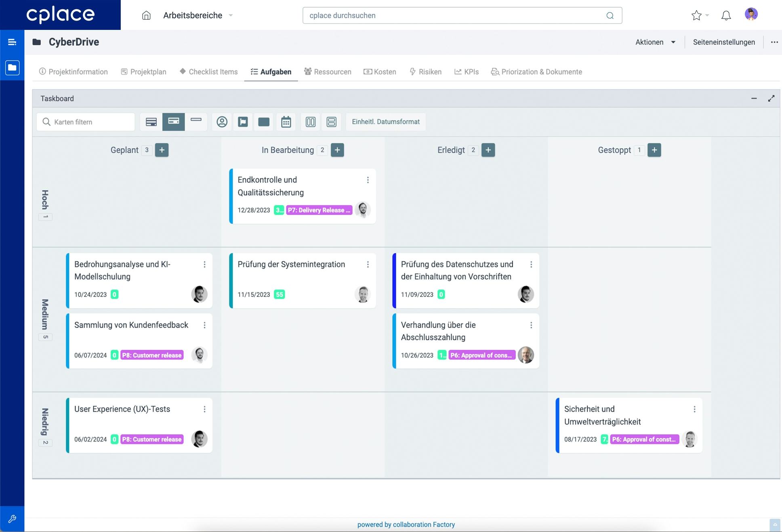The image size is (782, 532).
Task: Click the Karten filtern search field
Action: (x=85, y=122)
